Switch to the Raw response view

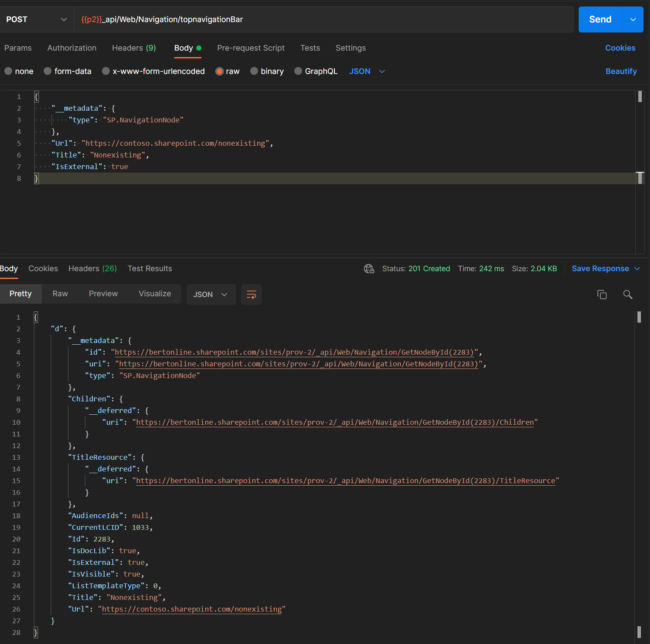coord(60,294)
